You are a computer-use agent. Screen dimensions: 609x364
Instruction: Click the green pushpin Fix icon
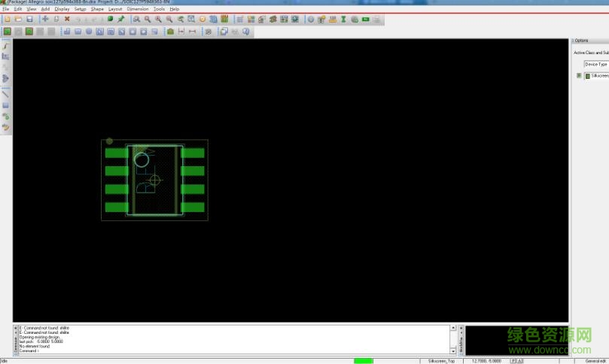[121, 19]
